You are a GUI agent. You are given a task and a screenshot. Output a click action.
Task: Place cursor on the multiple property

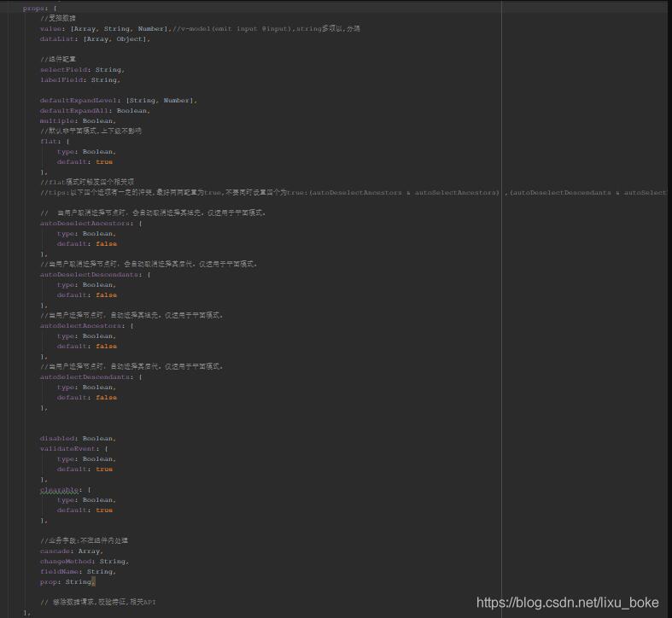click(x=57, y=120)
